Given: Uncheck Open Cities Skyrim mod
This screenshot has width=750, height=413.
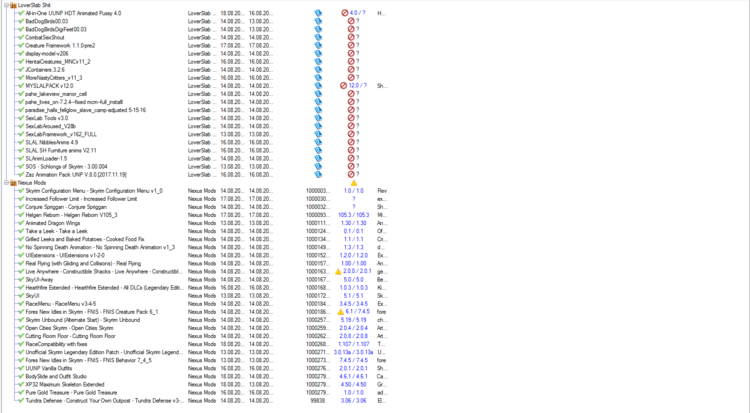Looking at the screenshot, I should 21,328.
